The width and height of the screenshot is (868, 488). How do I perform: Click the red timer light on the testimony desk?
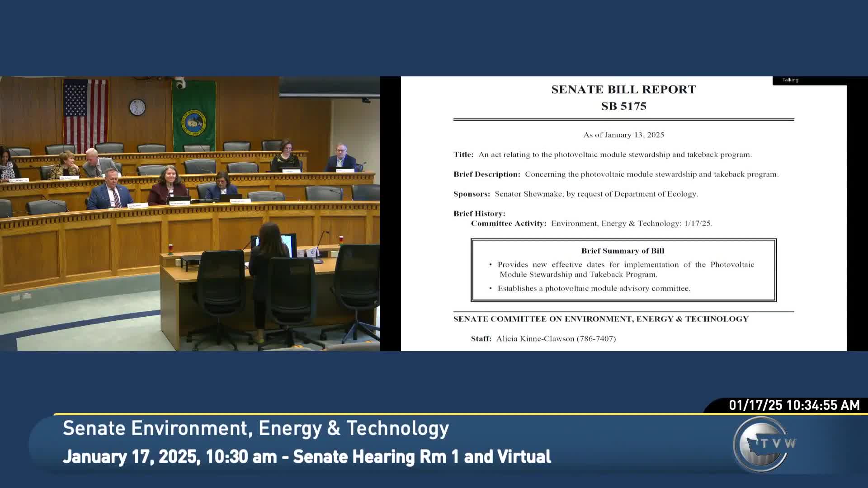coord(170,248)
